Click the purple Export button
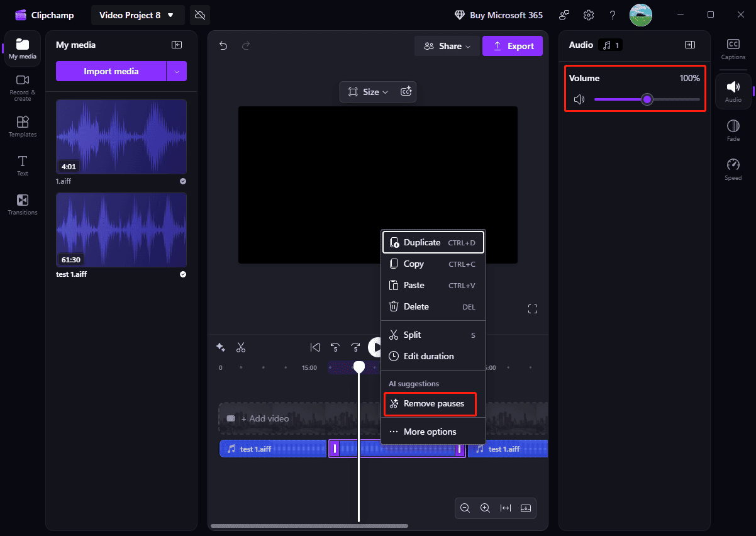The height and width of the screenshot is (536, 756). point(512,46)
